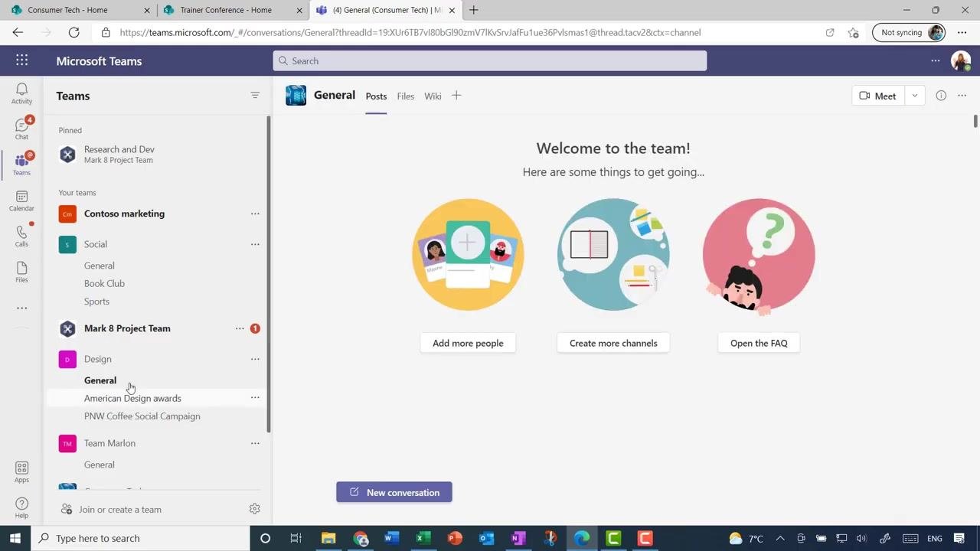
Task: Open the Book Club channel
Action: (104, 283)
